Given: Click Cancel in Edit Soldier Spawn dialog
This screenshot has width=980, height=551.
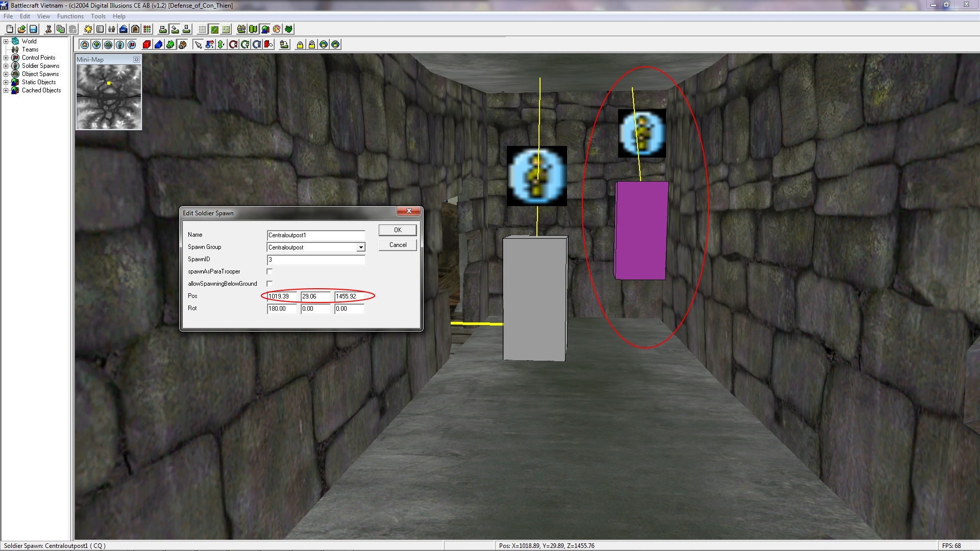Looking at the screenshot, I should click(398, 245).
